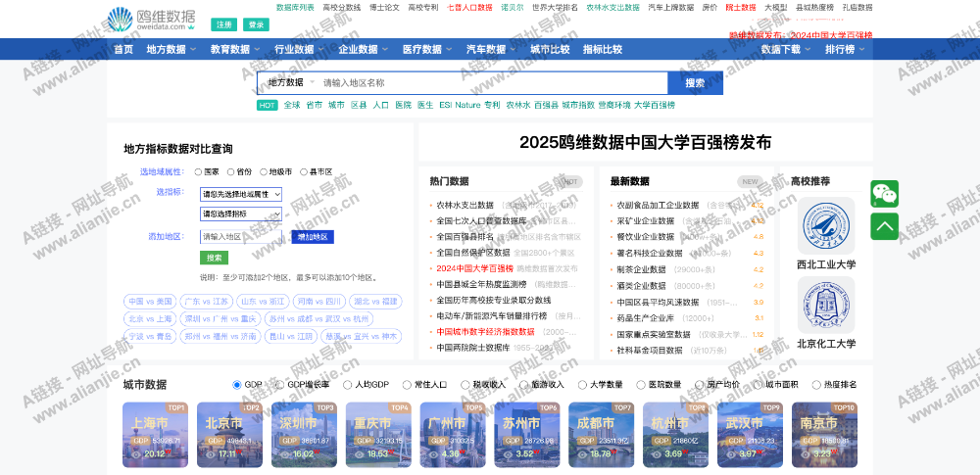The image size is (980, 475).
Task: Expand the 教育数据 navigation menu
Action: pyautogui.click(x=235, y=49)
